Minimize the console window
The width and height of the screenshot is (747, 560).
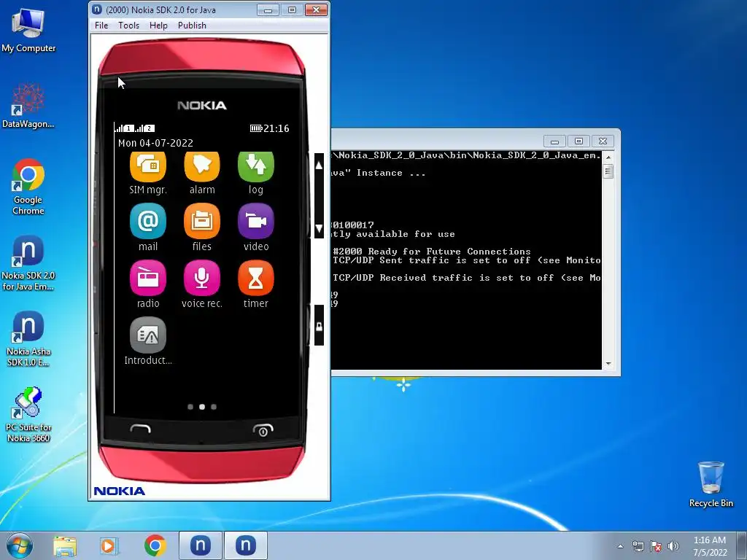[x=554, y=141]
